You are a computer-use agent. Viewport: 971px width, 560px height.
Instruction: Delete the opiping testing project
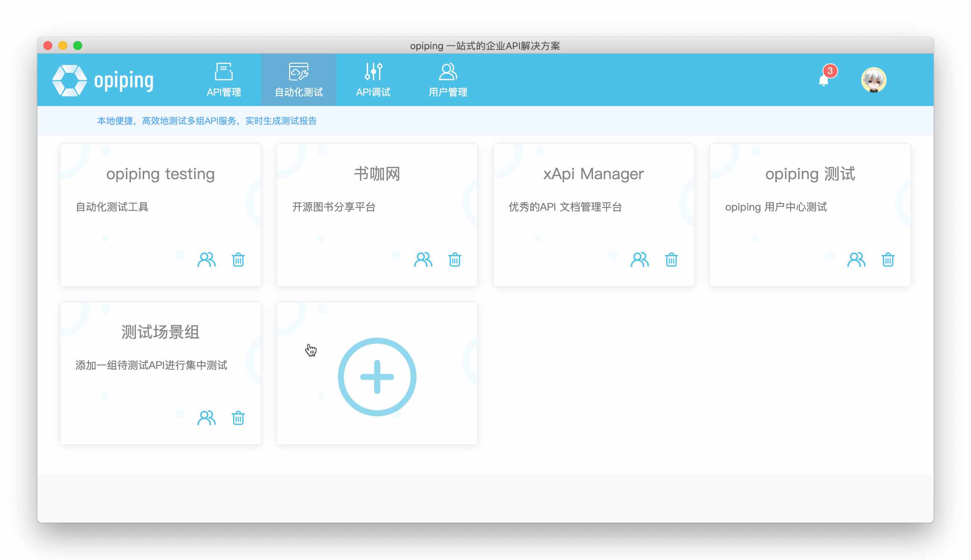238,259
